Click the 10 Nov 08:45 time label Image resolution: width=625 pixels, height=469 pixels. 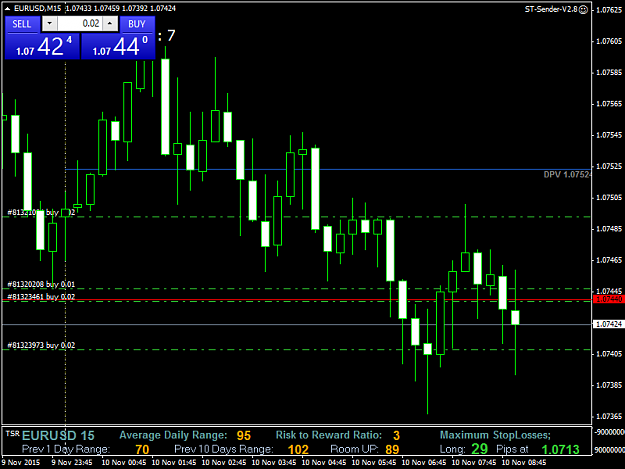(524, 463)
